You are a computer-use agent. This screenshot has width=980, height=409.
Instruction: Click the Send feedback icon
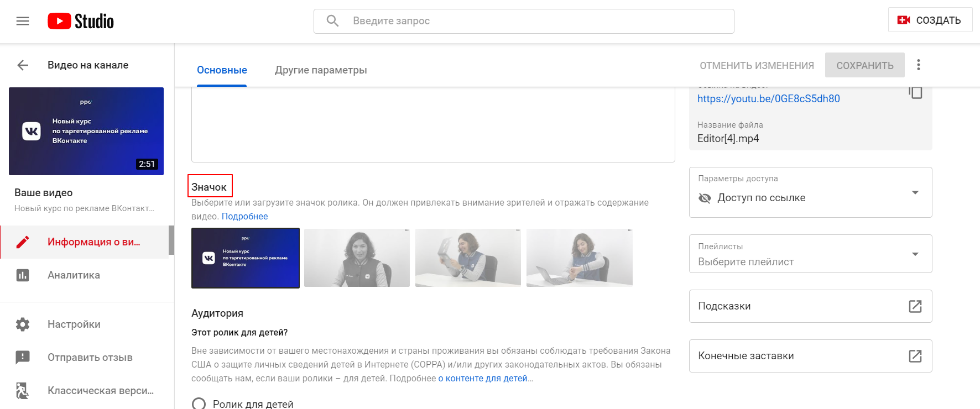23,358
